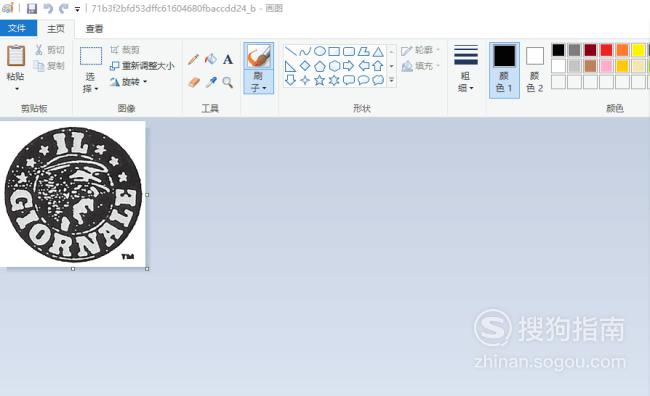The image size is (650, 396).
Task: Choose the Diamond shape
Action: (x=305, y=66)
